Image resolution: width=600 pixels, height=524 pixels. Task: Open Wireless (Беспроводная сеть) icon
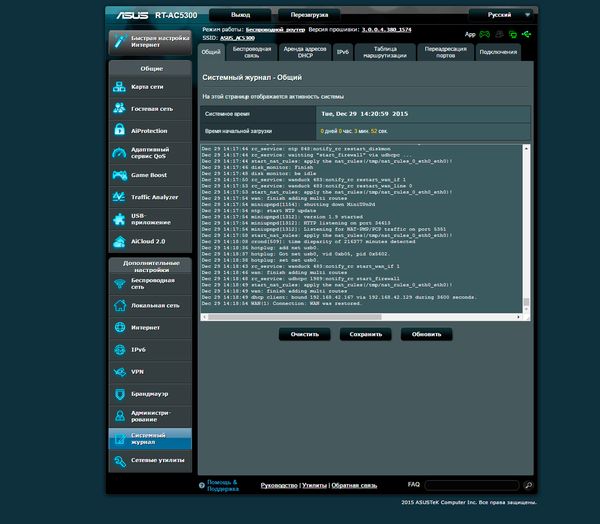[x=120, y=284]
